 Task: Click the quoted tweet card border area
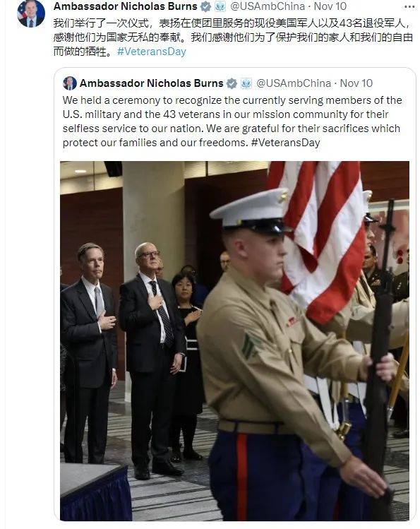[x=234, y=295]
